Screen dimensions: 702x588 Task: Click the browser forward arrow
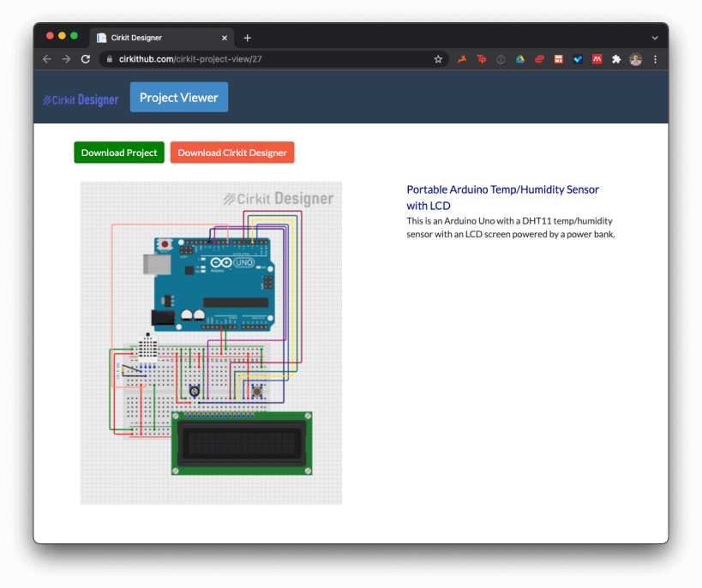pyautogui.click(x=66, y=59)
